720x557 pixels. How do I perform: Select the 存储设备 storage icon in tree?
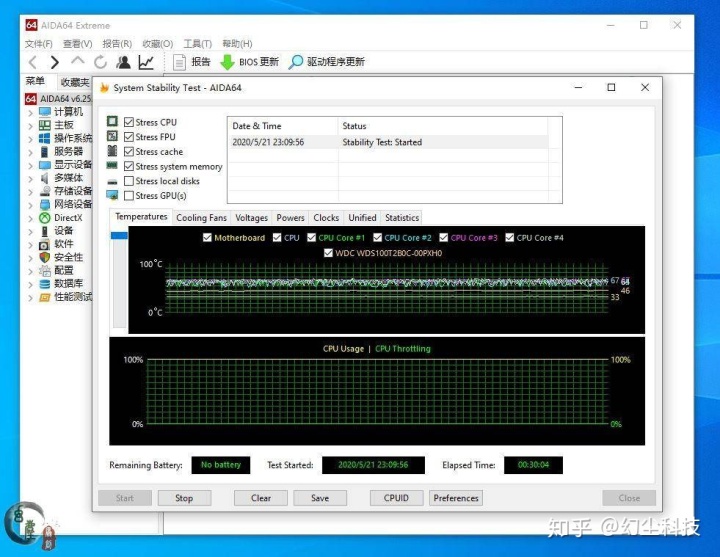pyautogui.click(x=45, y=191)
